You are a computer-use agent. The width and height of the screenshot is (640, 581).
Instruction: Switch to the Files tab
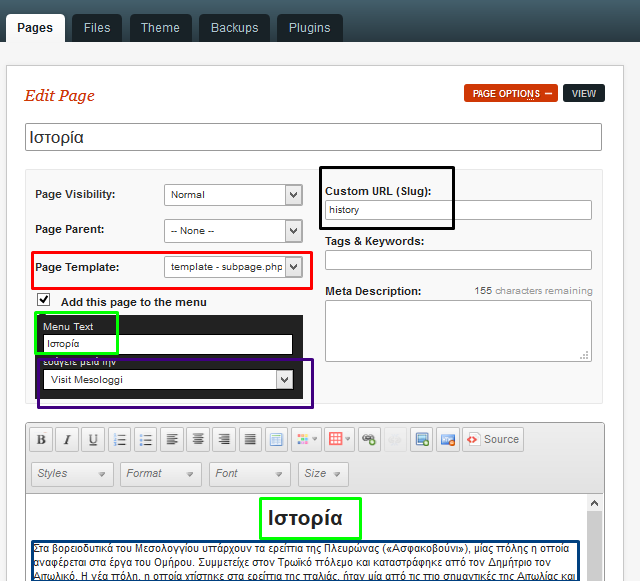(97, 28)
